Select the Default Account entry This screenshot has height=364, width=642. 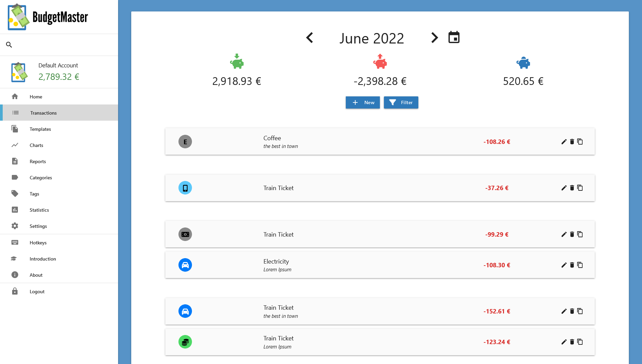point(59,72)
